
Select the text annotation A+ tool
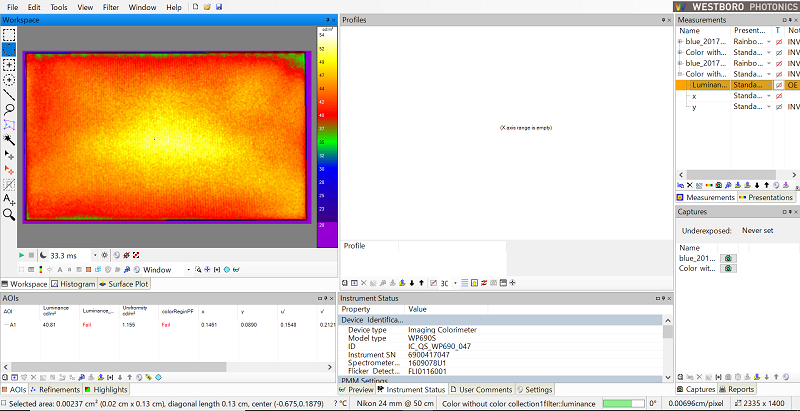click(x=9, y=199)
